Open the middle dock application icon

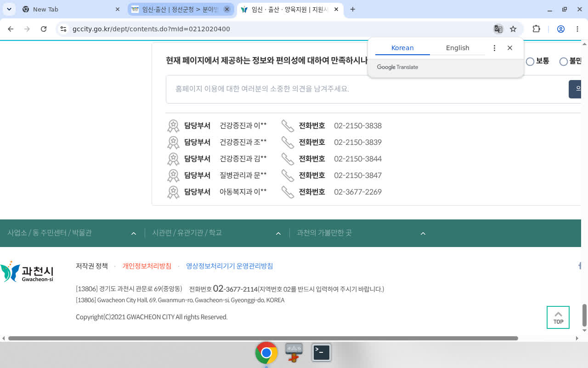coord(294,352)
